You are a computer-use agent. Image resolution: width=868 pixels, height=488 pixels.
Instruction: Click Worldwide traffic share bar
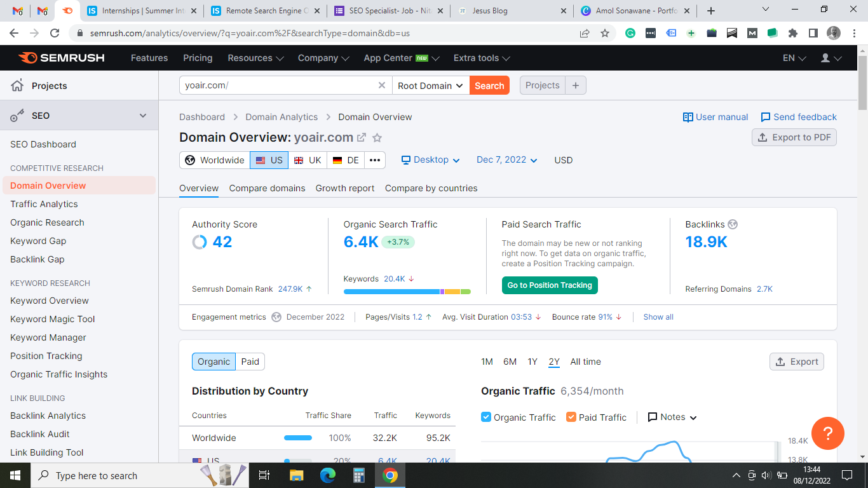pos(298,438)
